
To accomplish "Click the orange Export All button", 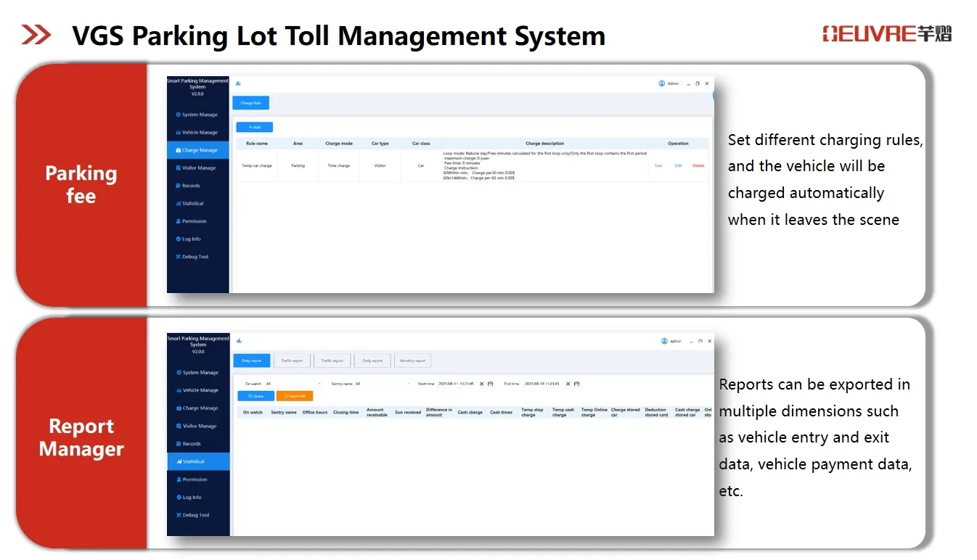I will pyautogui.click(x=295, y=396).
